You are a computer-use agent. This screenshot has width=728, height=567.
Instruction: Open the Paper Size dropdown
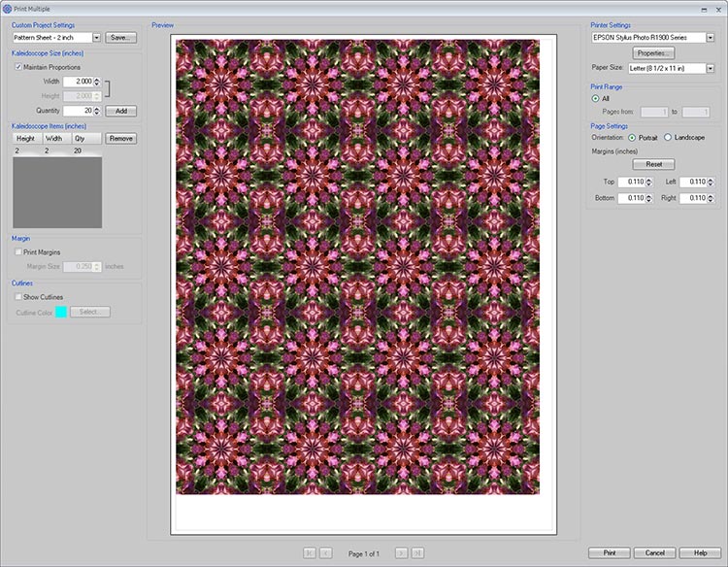(711, 68)
